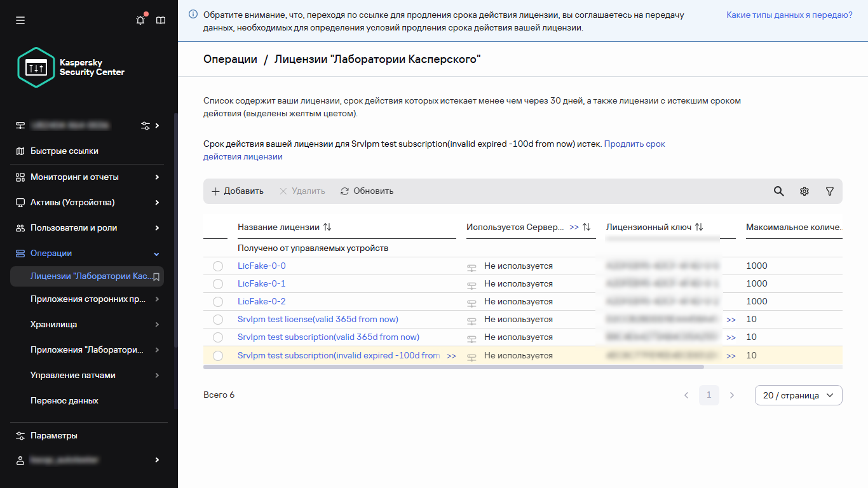The width and height of the screenshot is (868, 488).
Task: Click the filter funnel icon
Action: (x=829, y=191)
